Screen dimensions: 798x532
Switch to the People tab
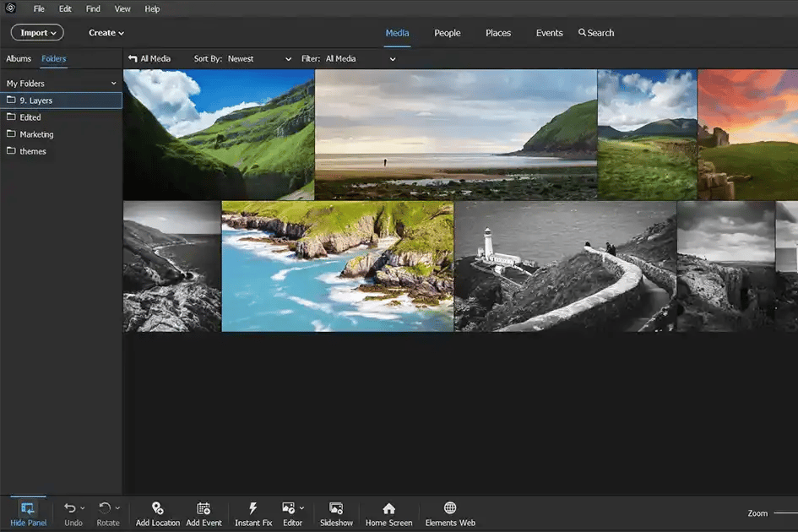tap(448, 33)
